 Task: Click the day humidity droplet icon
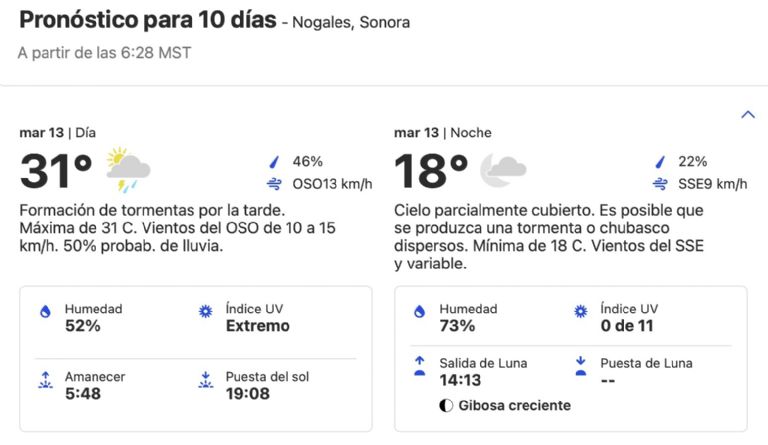click(44, 312)
